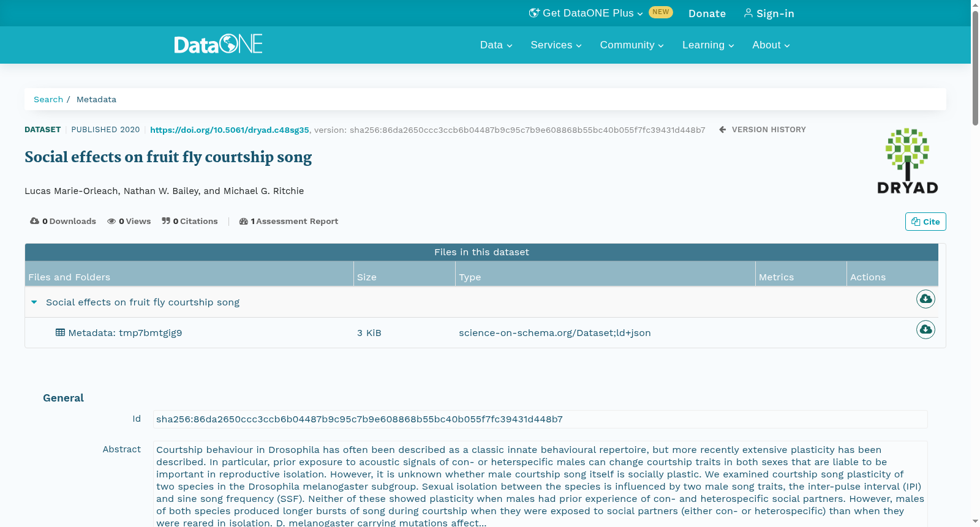Click the page vertical scrollbar thumb
Image resolution: width=980 pixels, height=527 pixels.
pos(975,67)
